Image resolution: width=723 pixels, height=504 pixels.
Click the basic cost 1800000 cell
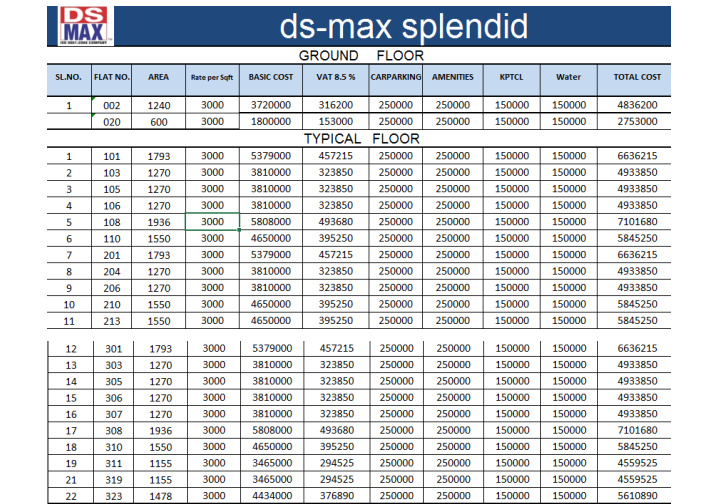[x=270, y=122]
